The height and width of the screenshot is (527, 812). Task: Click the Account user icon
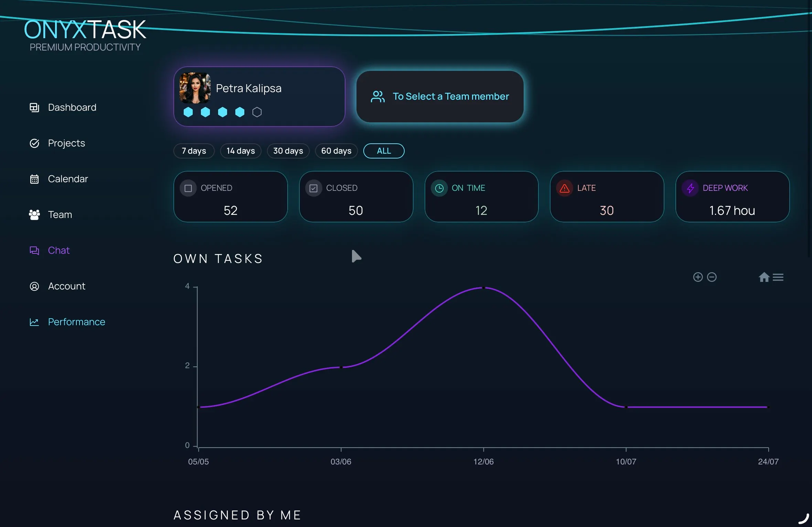[34, 286]
